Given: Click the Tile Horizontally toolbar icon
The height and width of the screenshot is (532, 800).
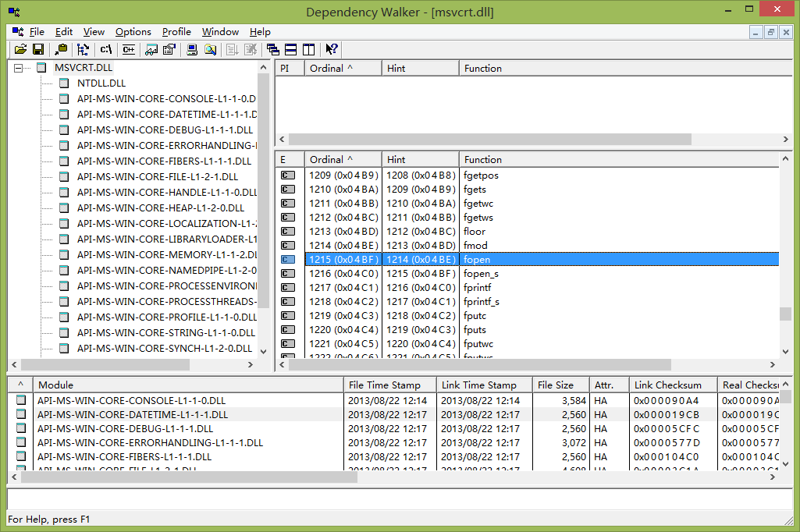Looking at the screenshot, I should click(291, 49).
